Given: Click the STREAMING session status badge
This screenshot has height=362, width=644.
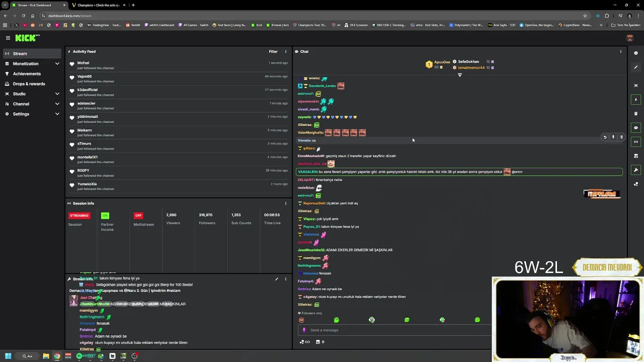Looking at the screenshot, I should [x=79, y=215].
